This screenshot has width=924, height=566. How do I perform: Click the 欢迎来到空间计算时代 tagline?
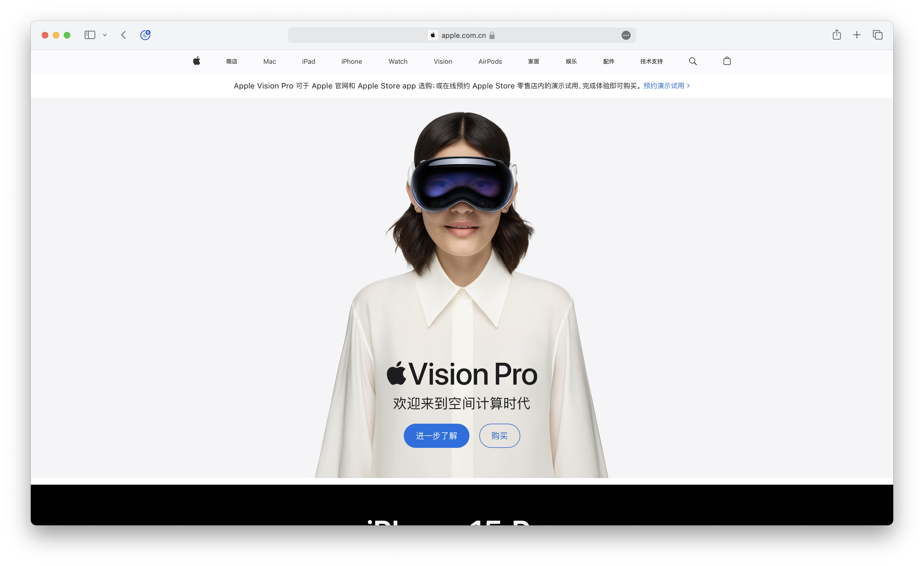(462, 403)
